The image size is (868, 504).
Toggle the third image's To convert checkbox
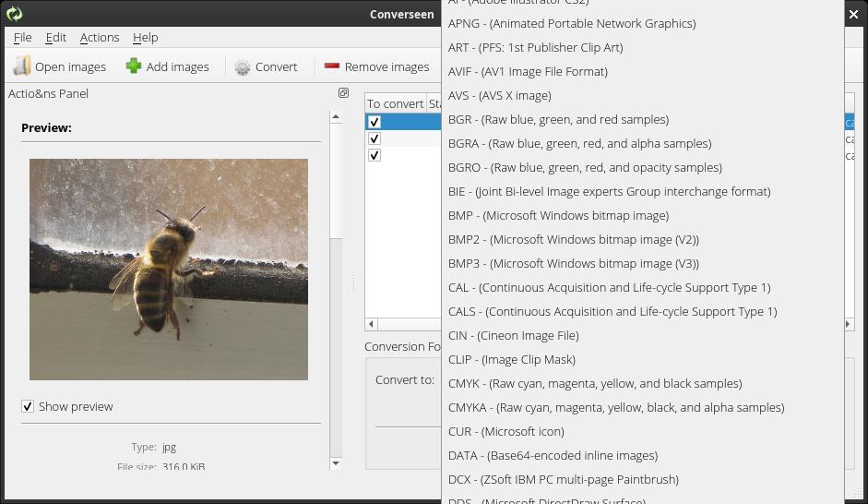point(375,155)
